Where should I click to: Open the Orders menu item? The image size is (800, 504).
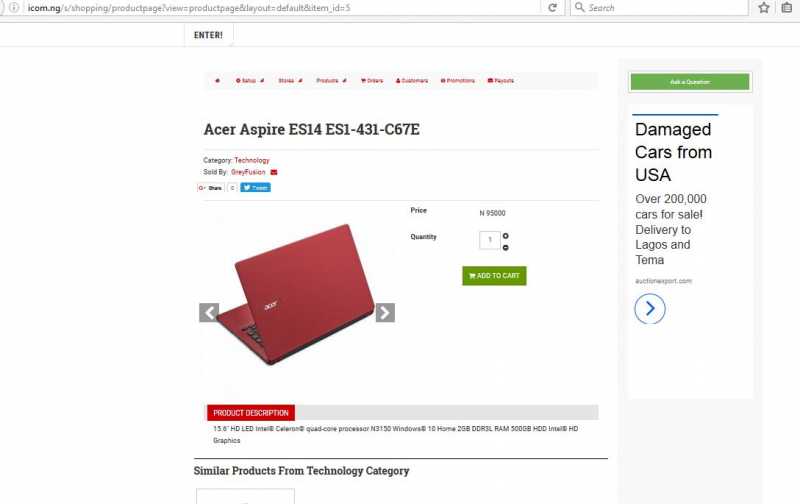[x=372, y=81]
